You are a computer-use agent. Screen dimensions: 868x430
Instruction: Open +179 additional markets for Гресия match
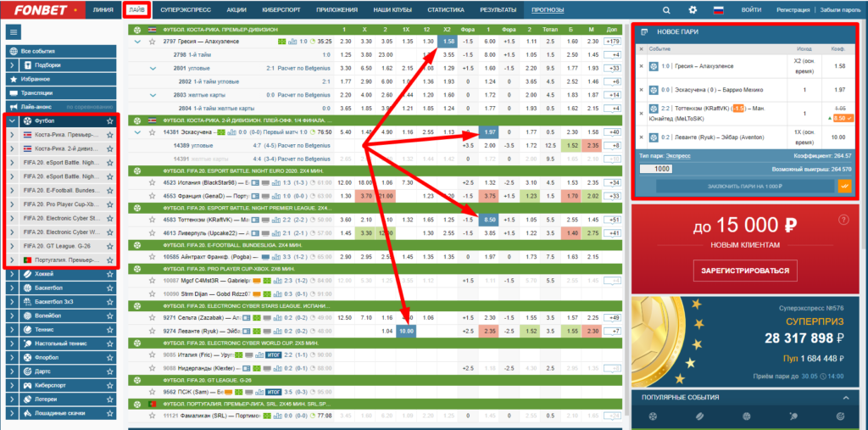coord(613,42)
